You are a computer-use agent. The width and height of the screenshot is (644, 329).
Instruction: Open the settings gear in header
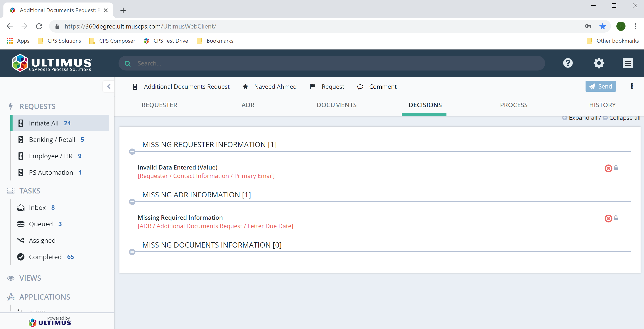pos(599,63)
